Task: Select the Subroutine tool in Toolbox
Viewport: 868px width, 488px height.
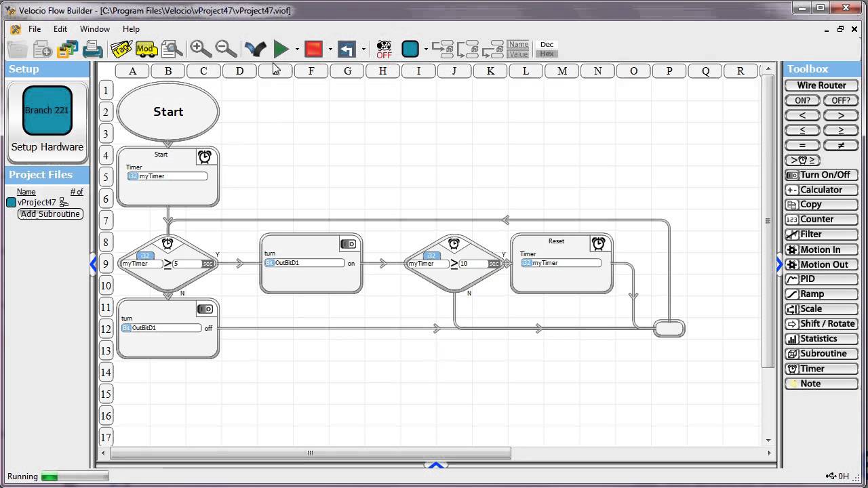Action: click(821, 353)
